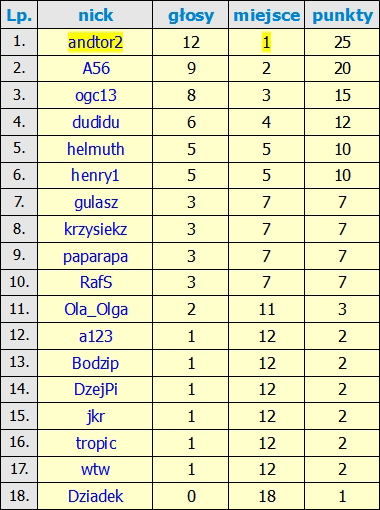Viewport: 380px width, 510px height.
Task: Open the andtor2 user profile link
Action: [96, 42]
